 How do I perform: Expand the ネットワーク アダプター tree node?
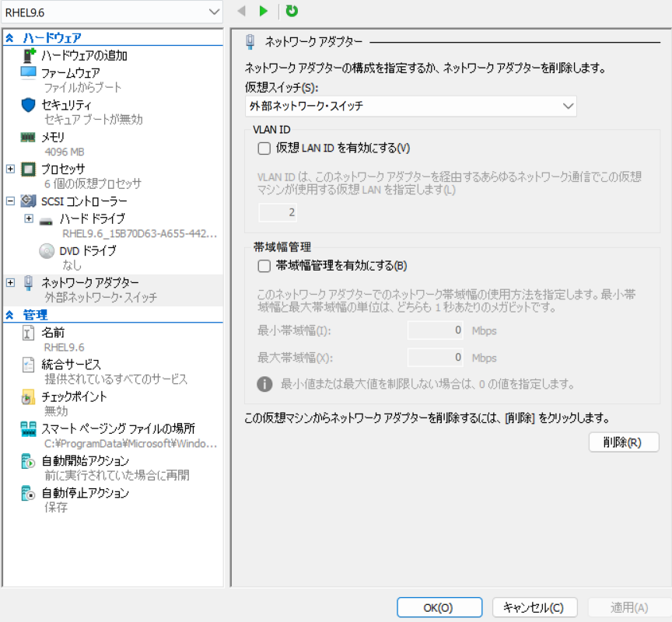tap(11, 282)
